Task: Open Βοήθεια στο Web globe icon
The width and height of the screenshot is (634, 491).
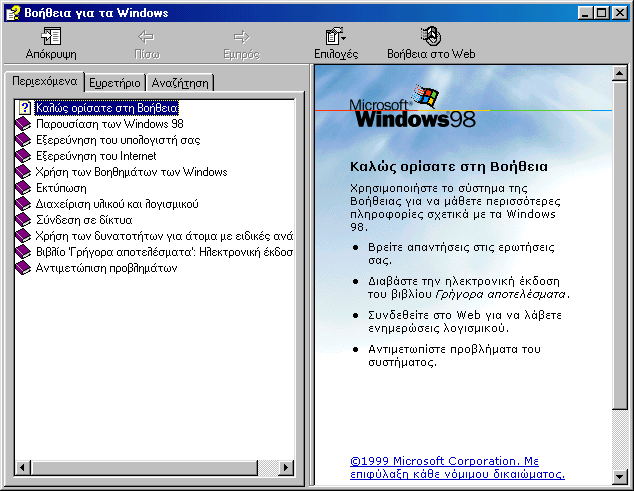Action: (431, 36)
